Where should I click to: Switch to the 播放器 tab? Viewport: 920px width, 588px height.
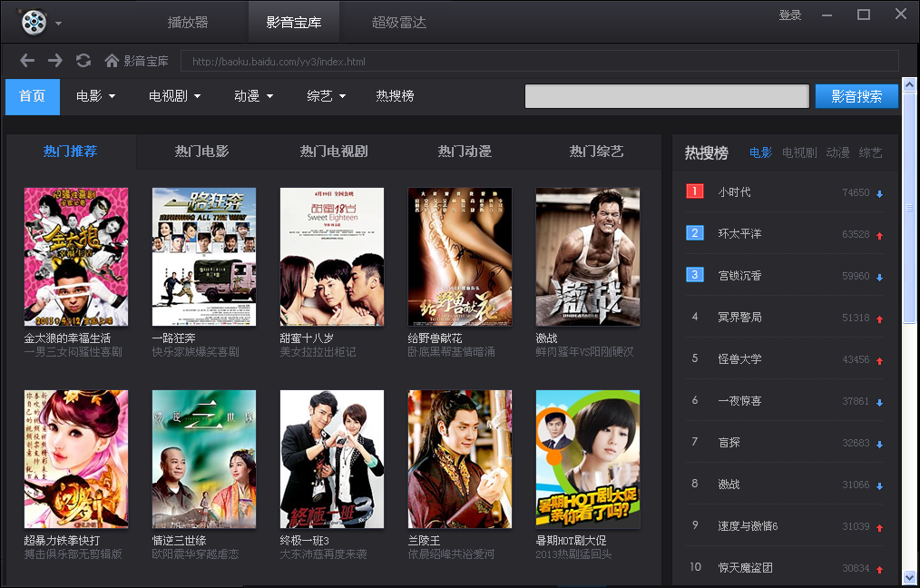188,23
